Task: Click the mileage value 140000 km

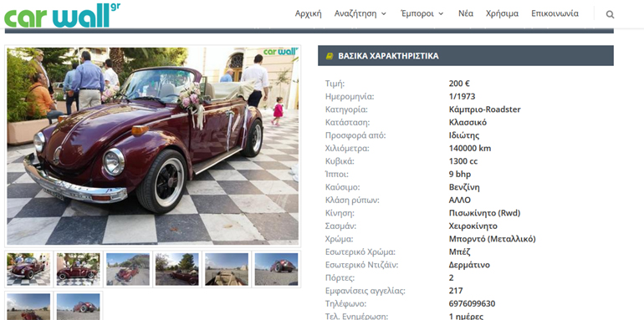Action: point(470,149)
